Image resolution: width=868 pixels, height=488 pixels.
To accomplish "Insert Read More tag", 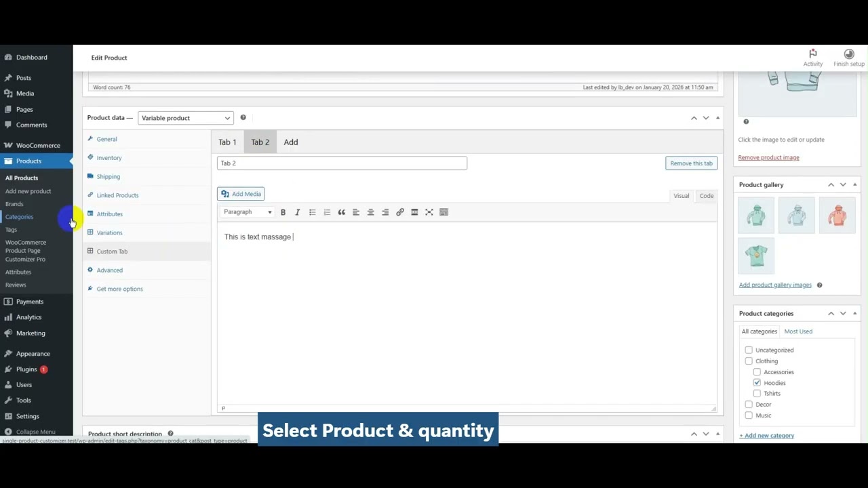I will 414,212.
